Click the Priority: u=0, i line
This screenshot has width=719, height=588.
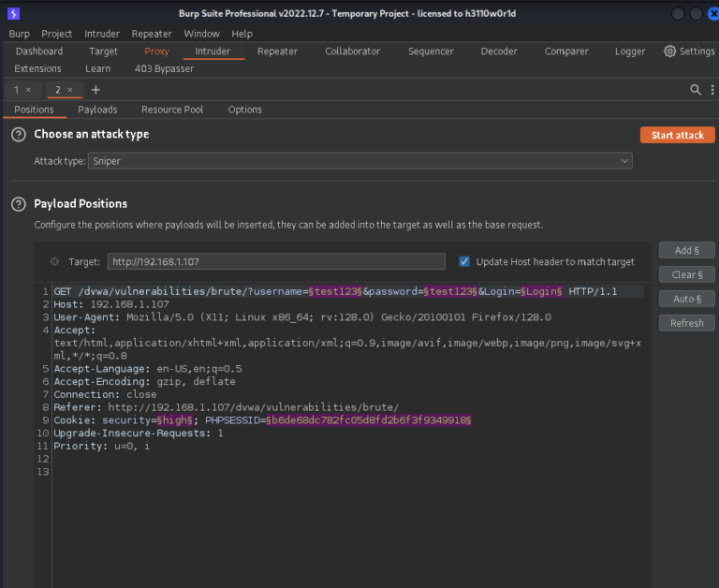tap(102, 446)
